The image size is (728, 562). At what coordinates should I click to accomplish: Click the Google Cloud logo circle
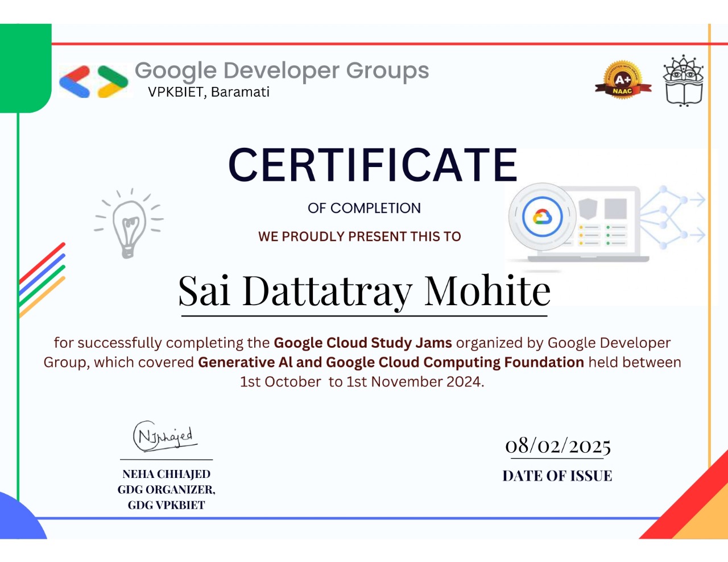coord(543,217)
